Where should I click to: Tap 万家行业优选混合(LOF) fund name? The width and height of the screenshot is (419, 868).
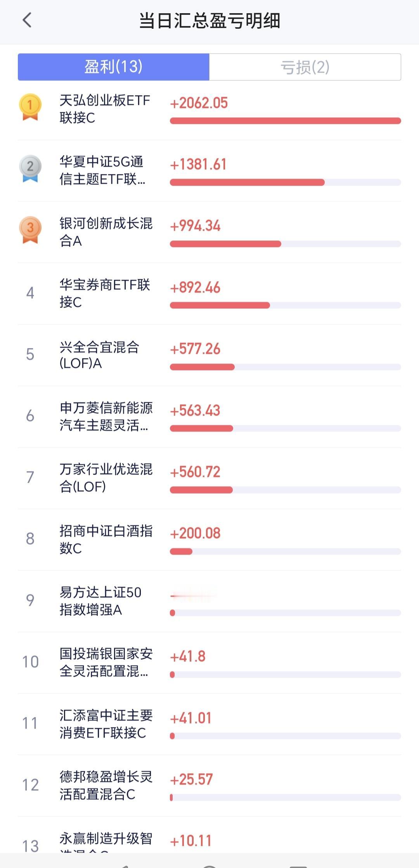tap(106, 478)
